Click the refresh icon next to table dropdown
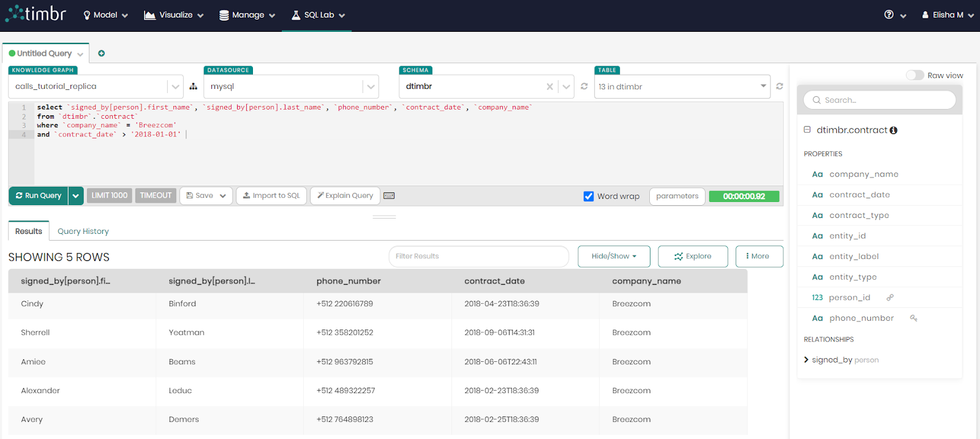This screenshot has height=439, width=980. 779,86
